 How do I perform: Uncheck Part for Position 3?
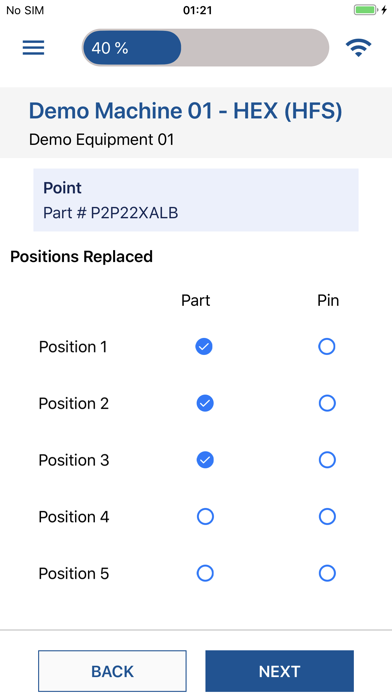click(x=205, y=460)
